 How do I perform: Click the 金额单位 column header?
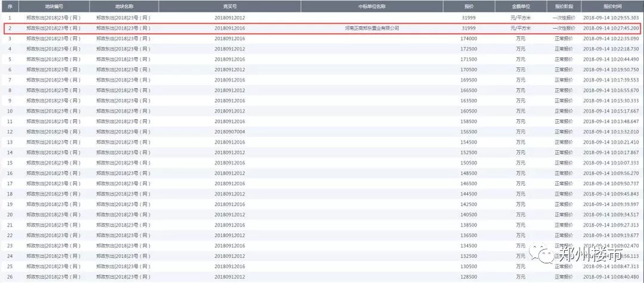click(x=521, y=7)
